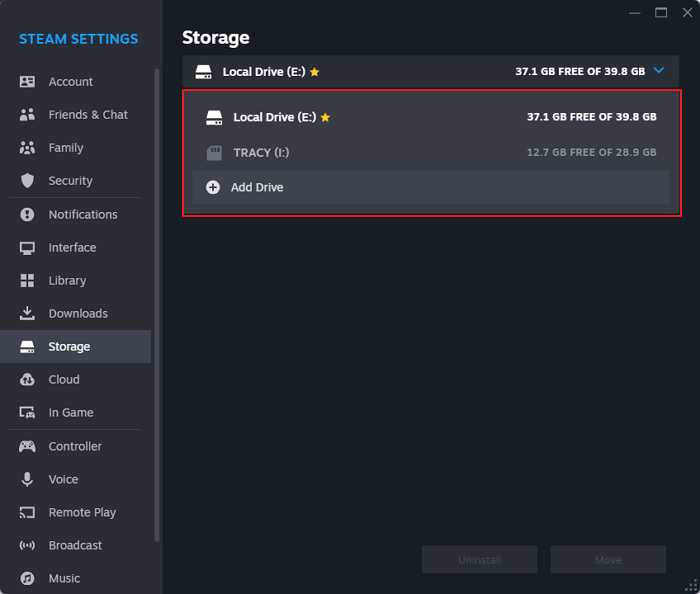
Task: Go to Broadcast settings
Action: pyautogui.click(x=75, y=545)
